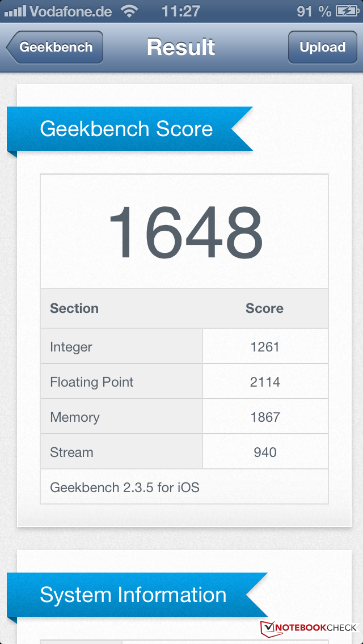Select the Integer score row
Image resolution: width=363 pixels, height=644 pixels.
click(x=184, y=346)
